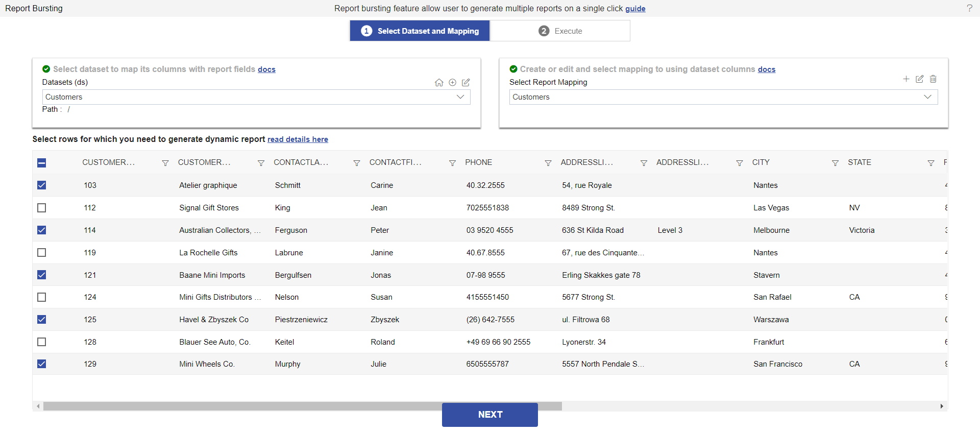
Task: Select the Melbourne city cell
Action: [771, 230]
